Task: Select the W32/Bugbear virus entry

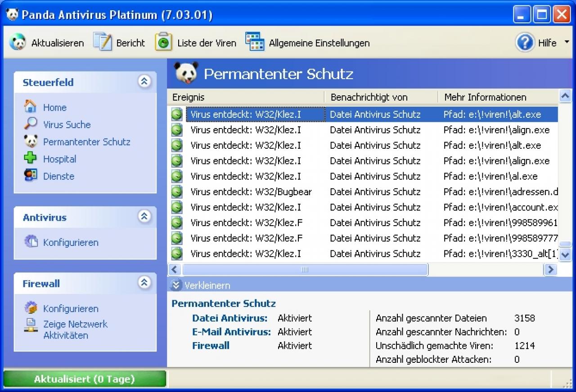Action: point(251,192)
